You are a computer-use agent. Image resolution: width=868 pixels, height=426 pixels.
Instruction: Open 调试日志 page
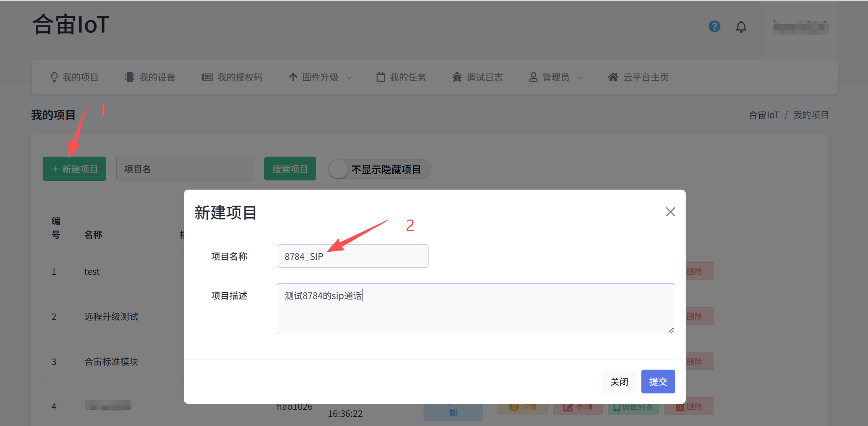(477, 77)
